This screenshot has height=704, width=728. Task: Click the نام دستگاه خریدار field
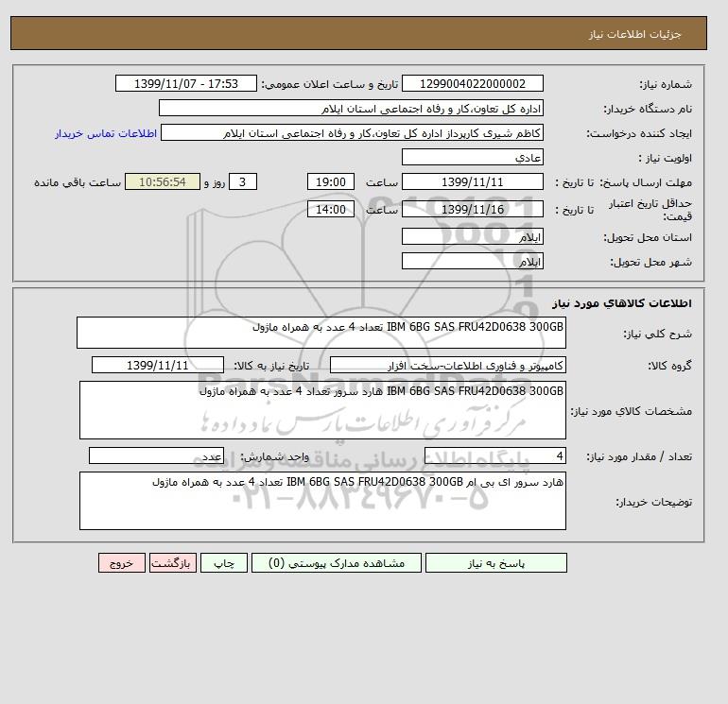click(x=351, y=108)
